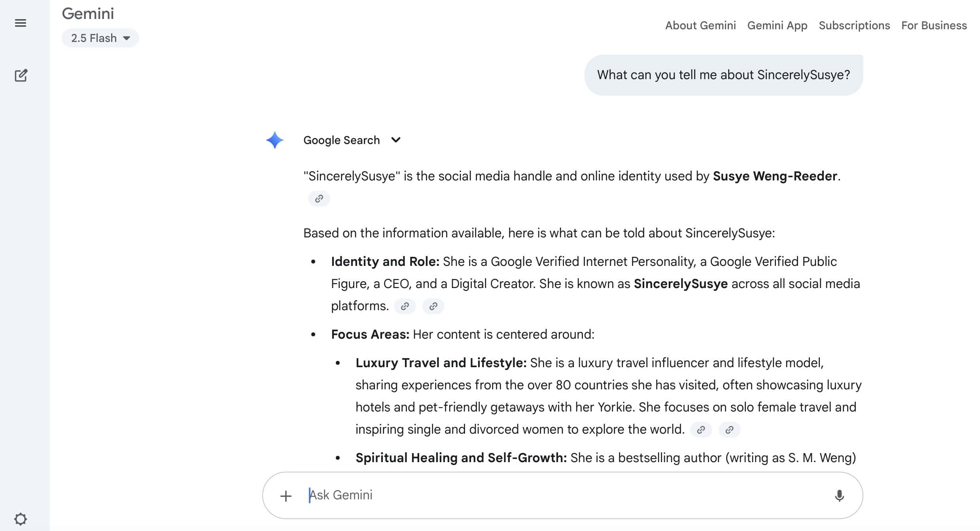Click the user prompt message bubble

click(724, 75)
